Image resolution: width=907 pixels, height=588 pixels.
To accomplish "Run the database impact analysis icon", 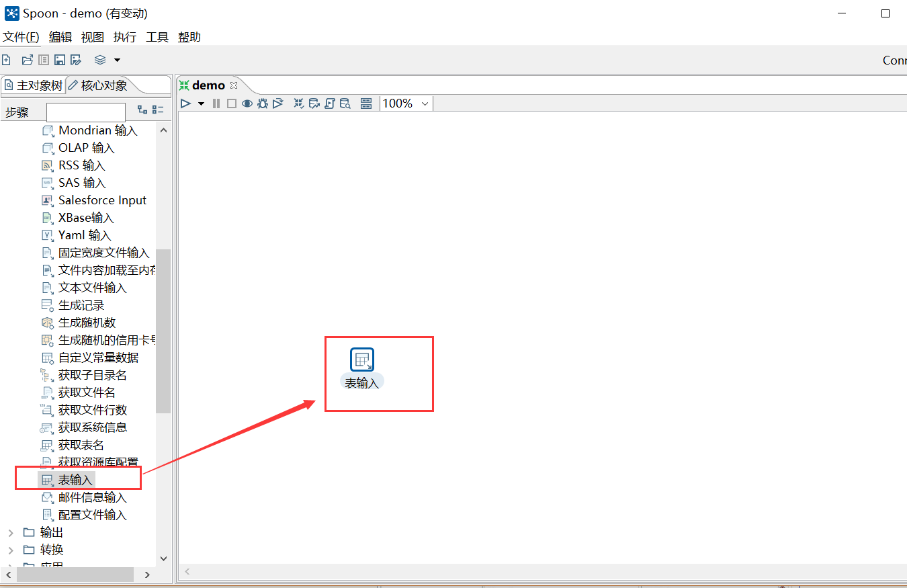I will 314,103.
